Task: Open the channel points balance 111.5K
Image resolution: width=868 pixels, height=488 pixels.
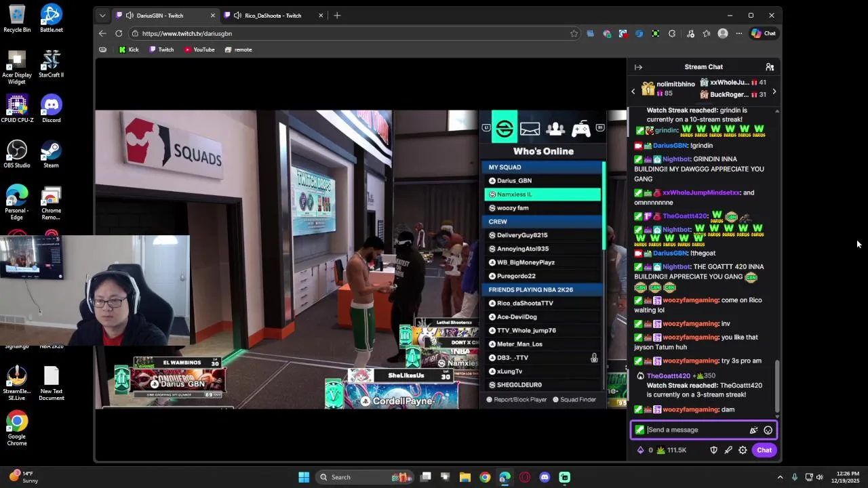Action: (x=671, y=450)
